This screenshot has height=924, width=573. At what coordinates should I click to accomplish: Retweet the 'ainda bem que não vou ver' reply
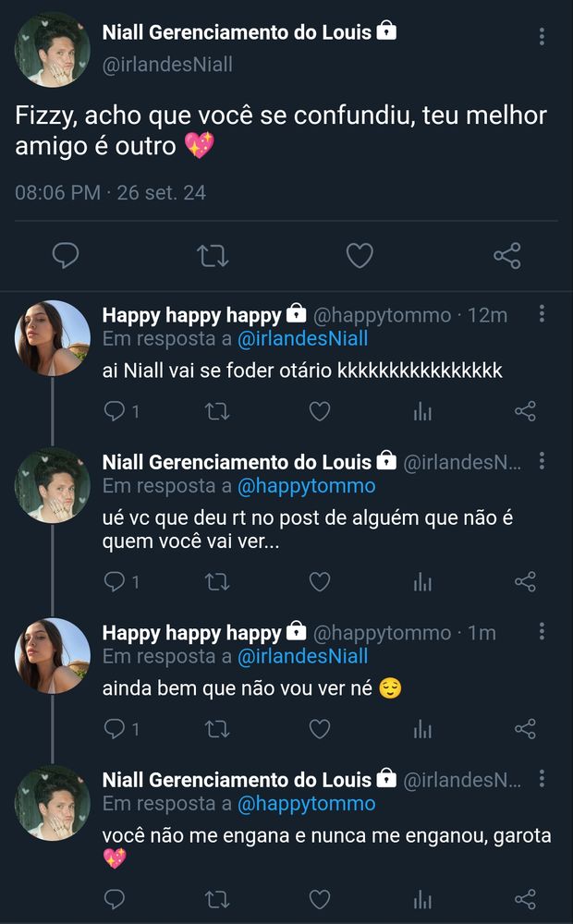[216, 729]
